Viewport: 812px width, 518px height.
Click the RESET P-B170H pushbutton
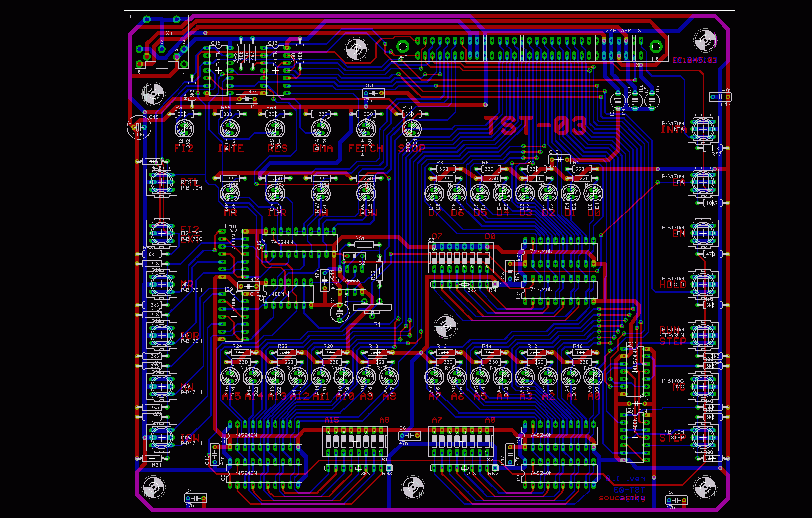click(162, 182)
